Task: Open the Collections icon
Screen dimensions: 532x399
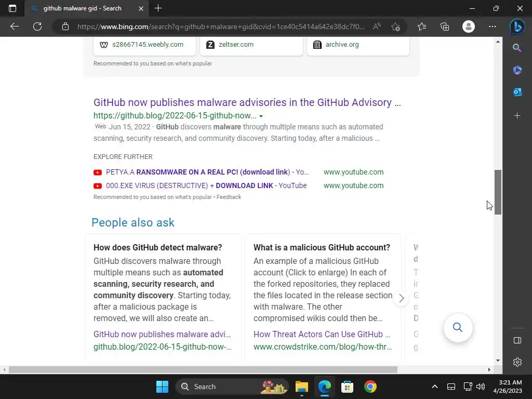Action: pyautogui.click(x=445, y=26)
